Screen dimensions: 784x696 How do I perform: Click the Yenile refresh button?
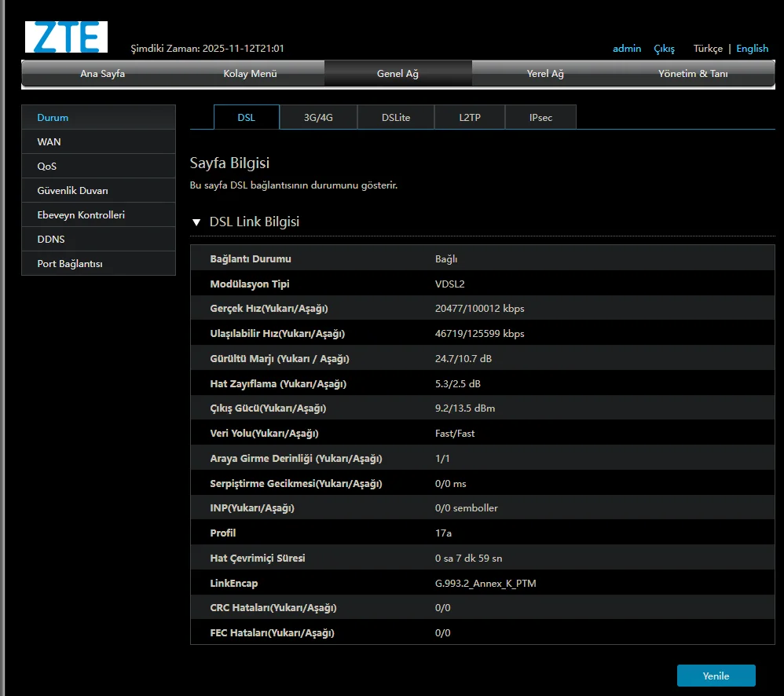(x=716, y=676)
